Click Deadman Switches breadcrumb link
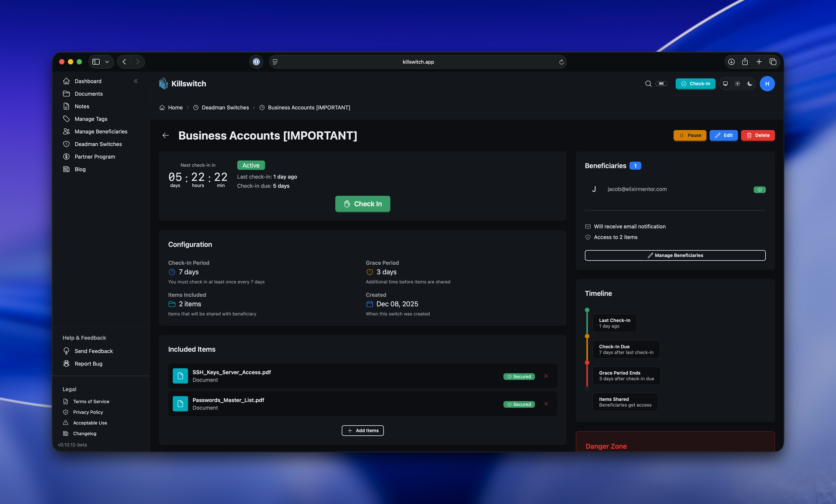Image resolution: width=836 pixels, height=504 pixels. pyautogui.click(x=225, y=108)
